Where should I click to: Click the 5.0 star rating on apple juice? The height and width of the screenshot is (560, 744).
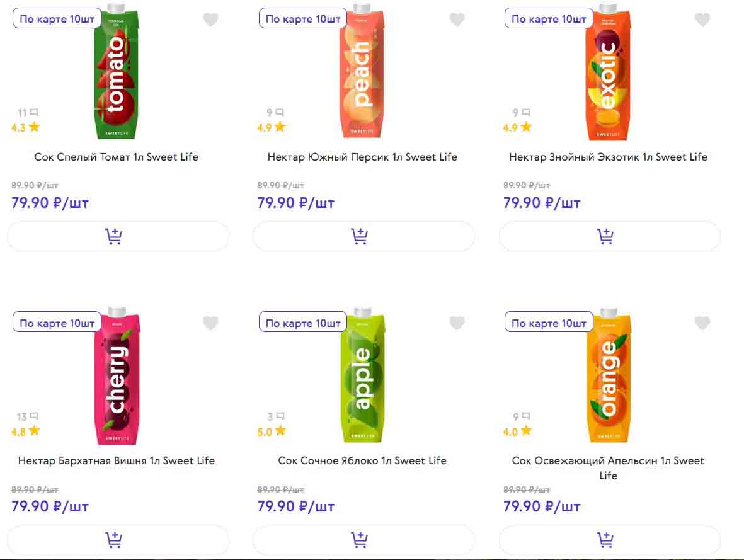[x=272, y=431]
